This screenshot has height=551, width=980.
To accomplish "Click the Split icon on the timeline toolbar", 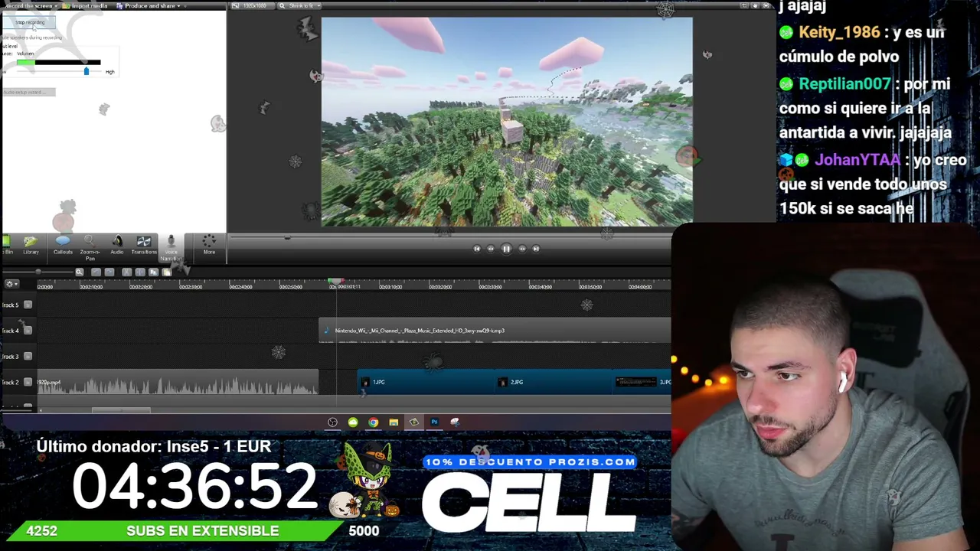I will coord(140,272).
